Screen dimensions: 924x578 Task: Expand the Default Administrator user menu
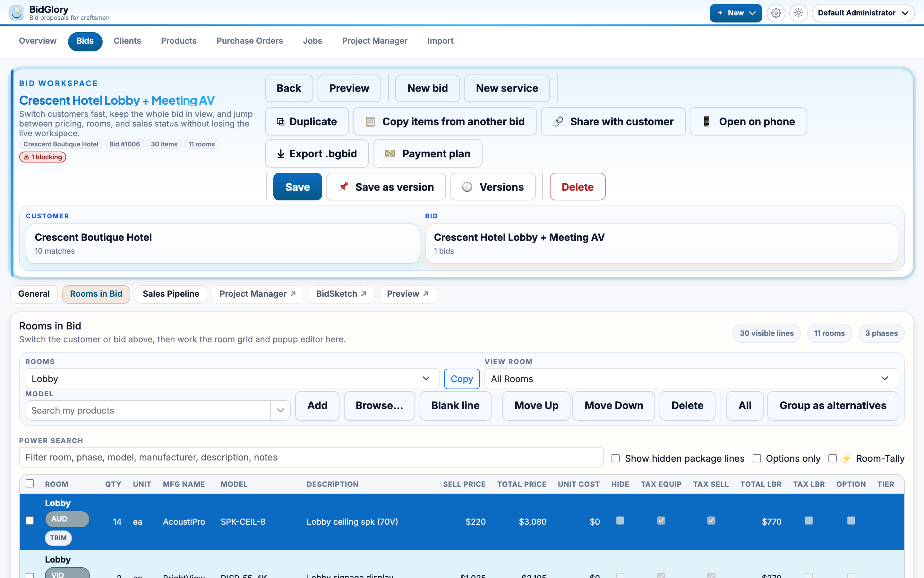863,13
